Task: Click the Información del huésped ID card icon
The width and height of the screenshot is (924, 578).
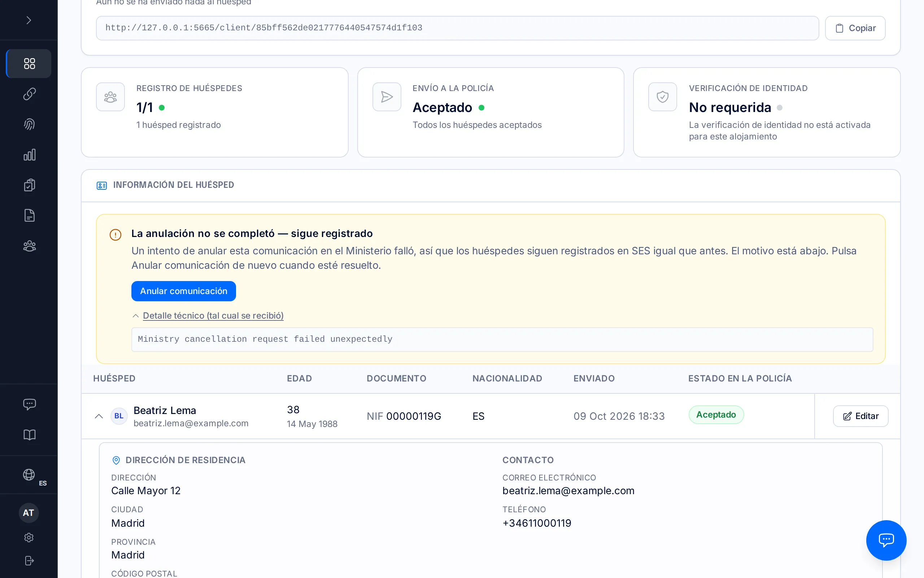Action: 101,185
